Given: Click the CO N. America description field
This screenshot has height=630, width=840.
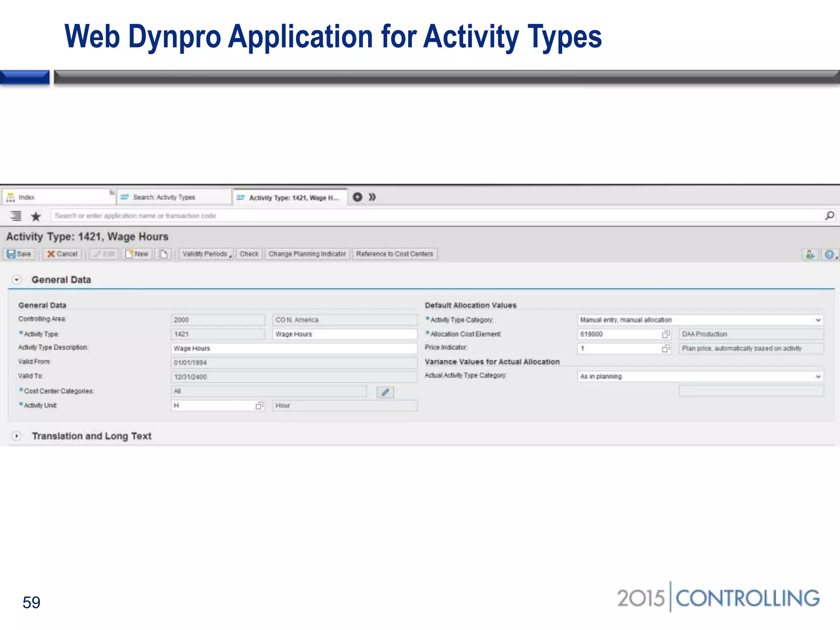Looking at the screenshot, I should (345, 320).
